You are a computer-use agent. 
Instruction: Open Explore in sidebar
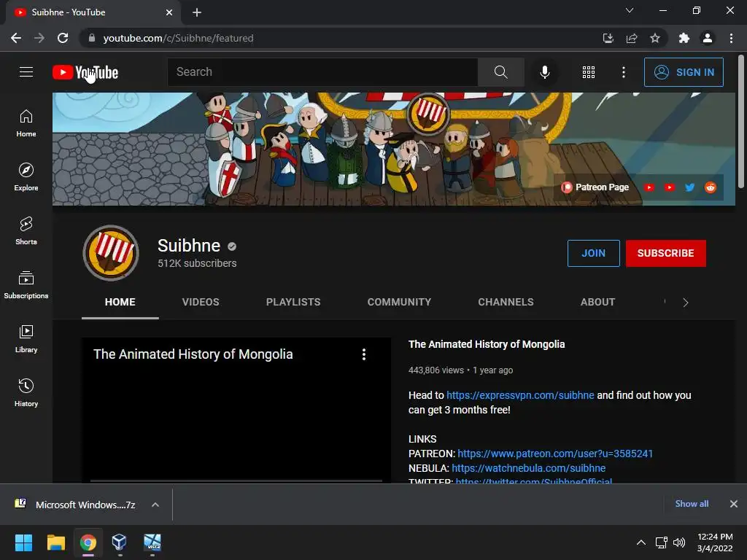[26, 176]
